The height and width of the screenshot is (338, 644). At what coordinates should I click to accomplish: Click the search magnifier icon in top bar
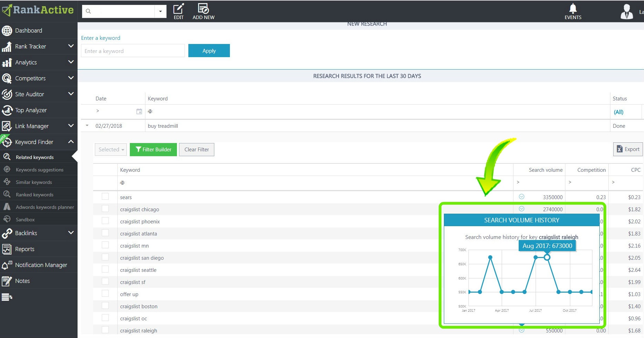[88, 11]
